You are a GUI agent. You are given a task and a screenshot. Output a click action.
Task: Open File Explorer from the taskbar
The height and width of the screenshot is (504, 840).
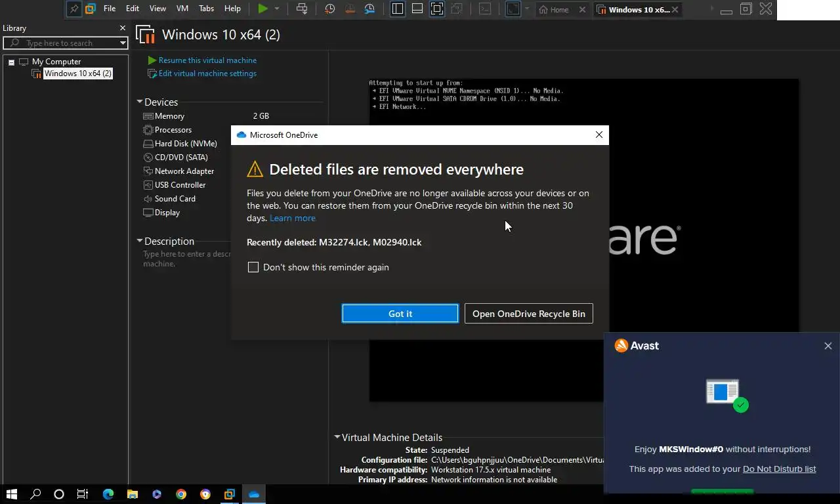[x=133, y=494]
